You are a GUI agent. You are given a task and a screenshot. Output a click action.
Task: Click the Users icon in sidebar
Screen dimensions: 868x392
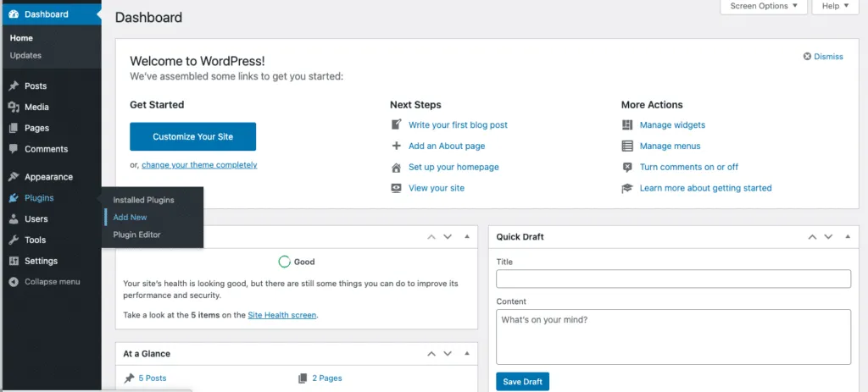(14, 219)
